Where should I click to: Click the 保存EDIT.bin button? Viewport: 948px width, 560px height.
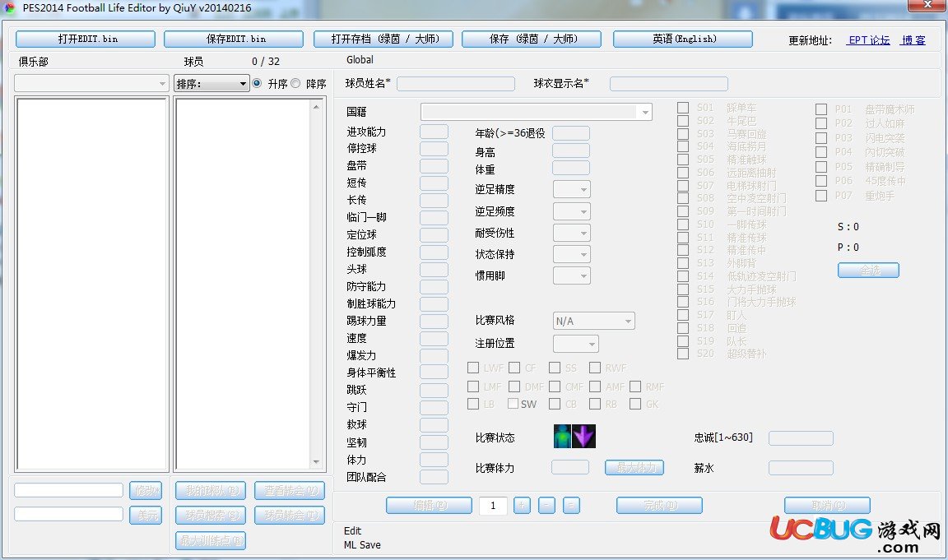pyautogui.click(x=234, y=39)
